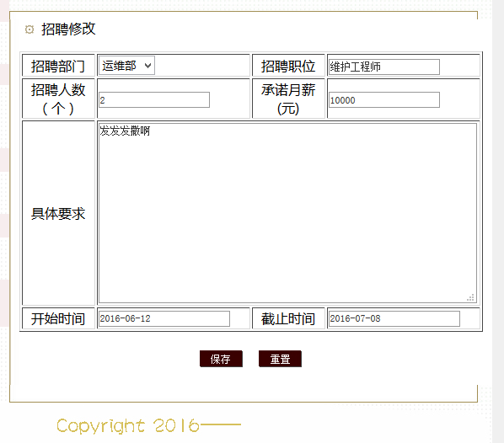The width and height of the screenshot is (504, 443).
Task: Click the 开始时间 label
Action: (x=58, y=318)
